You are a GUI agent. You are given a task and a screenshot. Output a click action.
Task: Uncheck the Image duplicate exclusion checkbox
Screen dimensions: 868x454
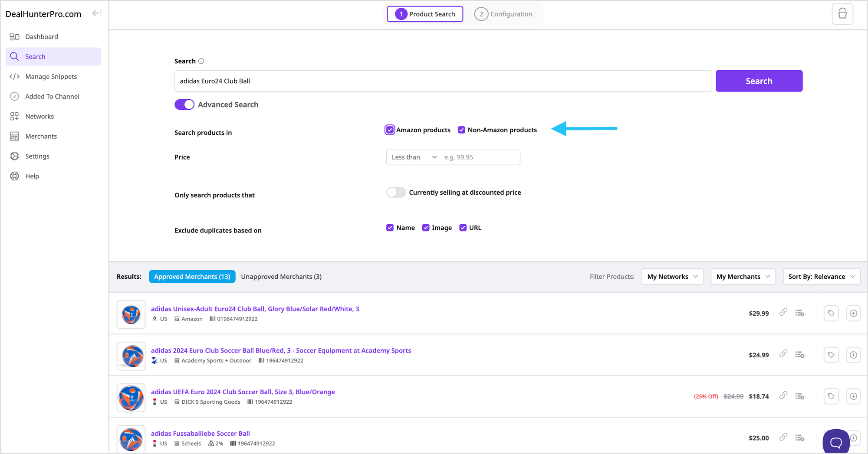click(x=426, y=228)
